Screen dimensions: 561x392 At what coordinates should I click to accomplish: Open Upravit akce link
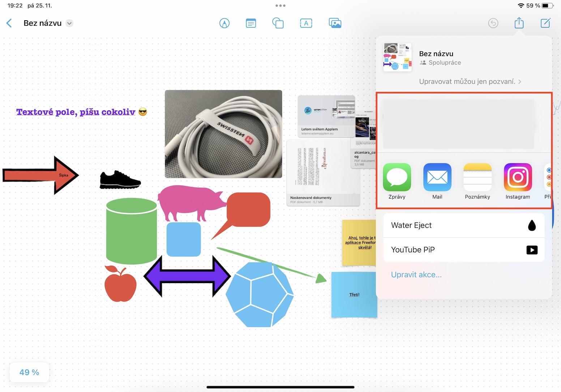point(416,274)
